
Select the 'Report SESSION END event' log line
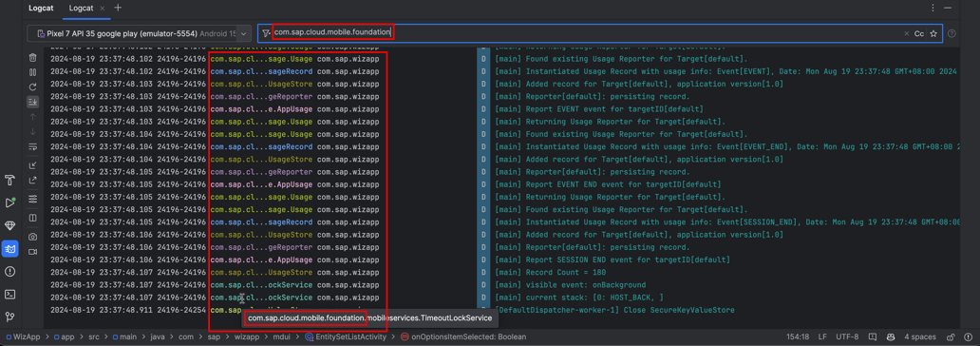click(x=612, y=259)
